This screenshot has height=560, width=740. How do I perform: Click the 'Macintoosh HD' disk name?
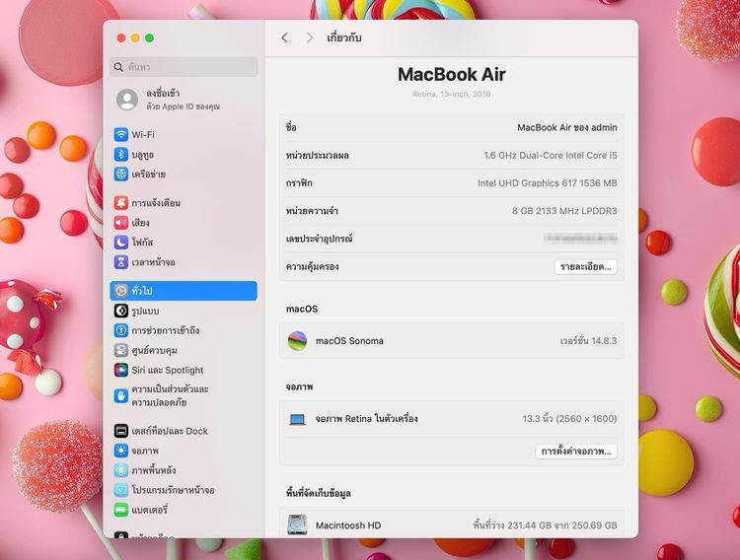coord(348,525)
